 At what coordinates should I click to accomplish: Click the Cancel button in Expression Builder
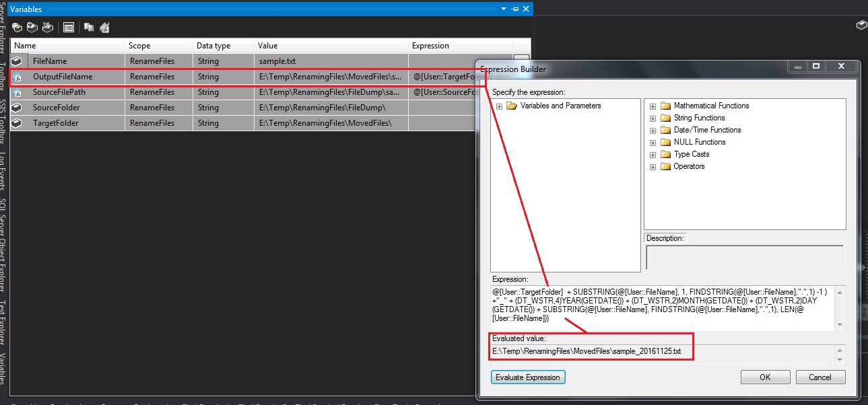click(820, 377)
